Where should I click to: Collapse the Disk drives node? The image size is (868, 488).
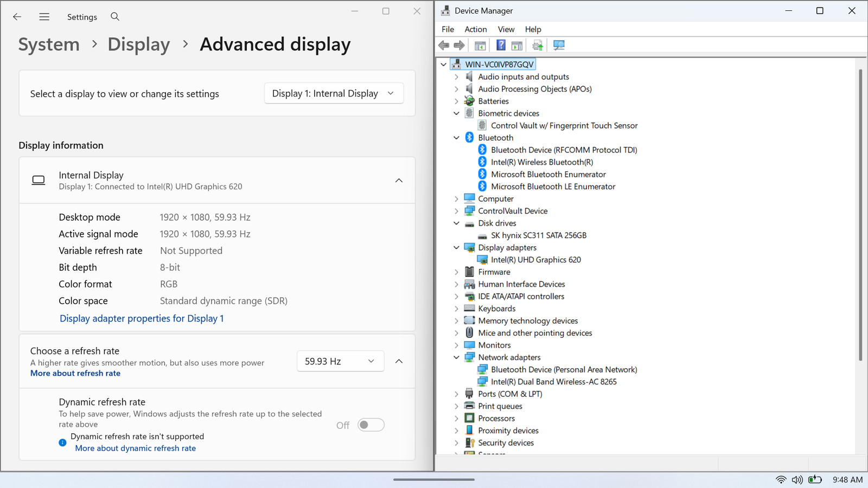click(x=456, y=223)
